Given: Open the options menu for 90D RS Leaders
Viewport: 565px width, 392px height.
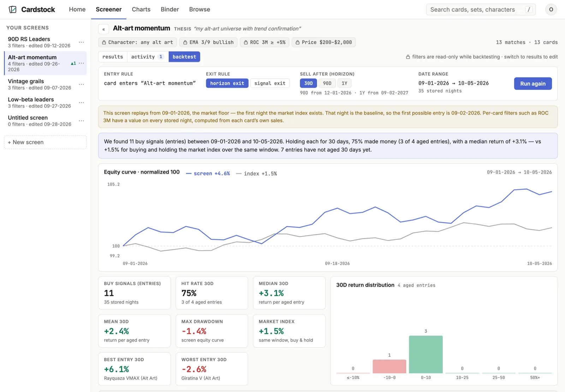Looking at the screenshot, I should coord(82,42).
